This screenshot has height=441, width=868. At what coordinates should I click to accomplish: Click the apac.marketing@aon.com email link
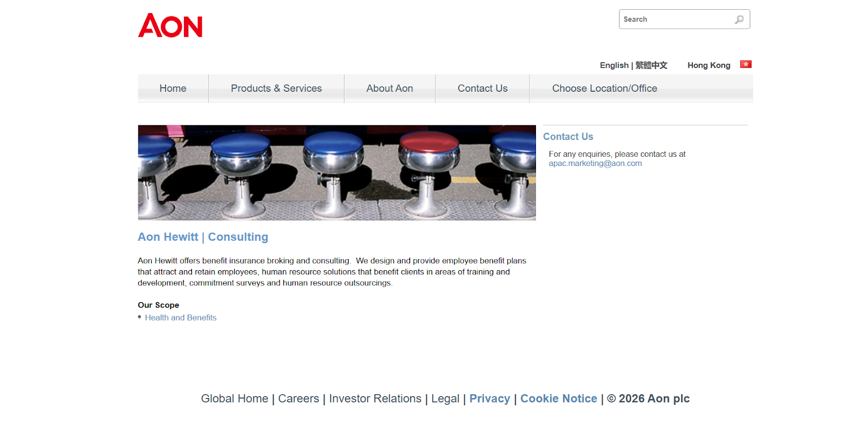595,163
